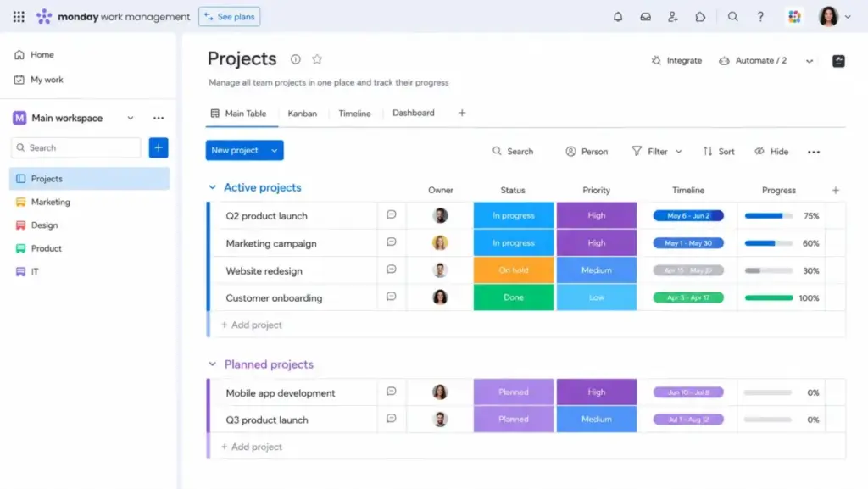Expand chevron next to Automate

point(810,61)
